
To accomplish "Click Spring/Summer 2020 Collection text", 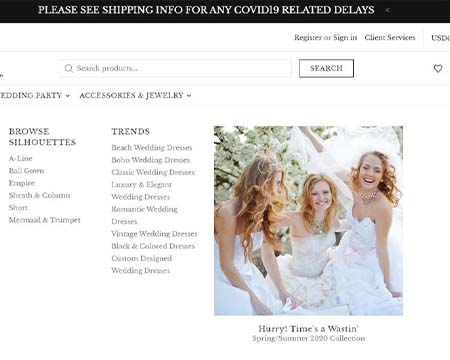I will (x=308, y=338).
